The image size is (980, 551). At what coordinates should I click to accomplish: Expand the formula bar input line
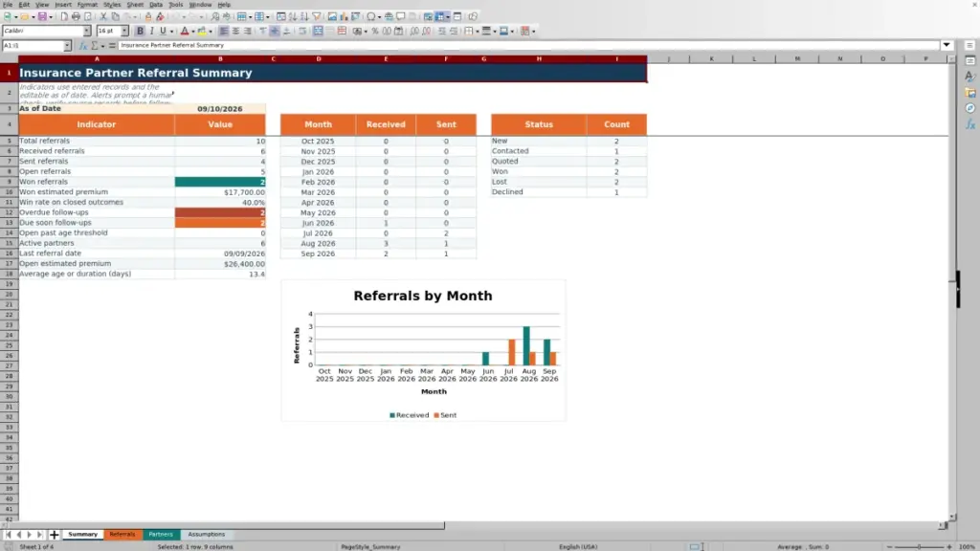tap(947, 45)
